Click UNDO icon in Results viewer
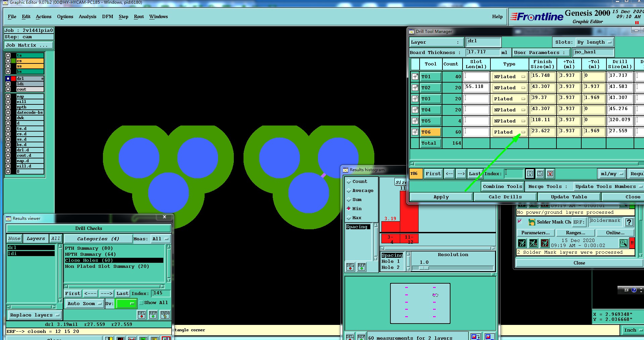644x340 pixels. pyautogui.click(x=165, y=314)
